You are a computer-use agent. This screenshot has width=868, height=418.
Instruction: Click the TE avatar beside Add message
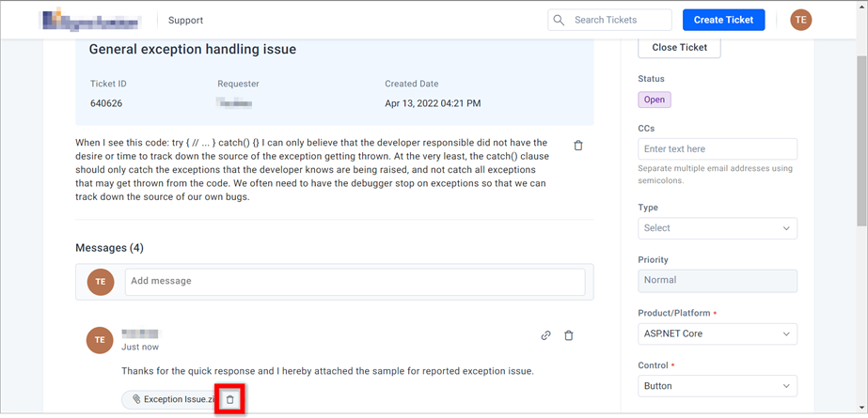(101, 282)
